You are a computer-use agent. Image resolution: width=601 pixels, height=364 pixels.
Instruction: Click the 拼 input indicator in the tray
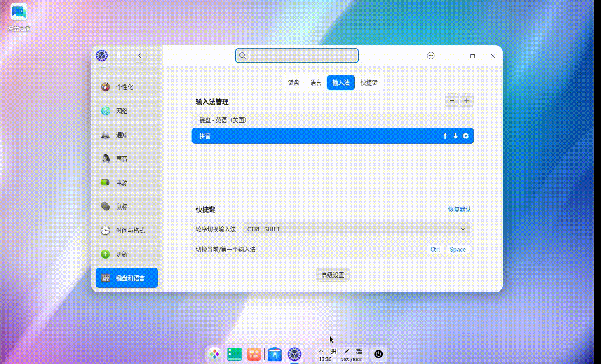tap(333, 351)
